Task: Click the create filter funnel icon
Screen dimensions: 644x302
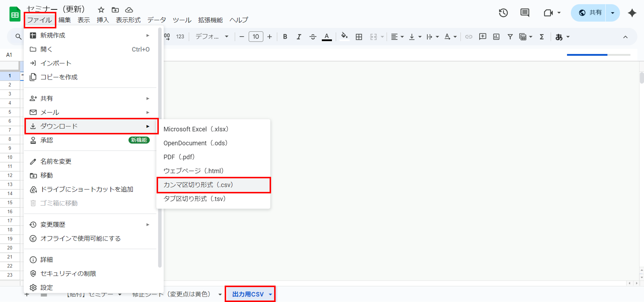Action: 510,37
